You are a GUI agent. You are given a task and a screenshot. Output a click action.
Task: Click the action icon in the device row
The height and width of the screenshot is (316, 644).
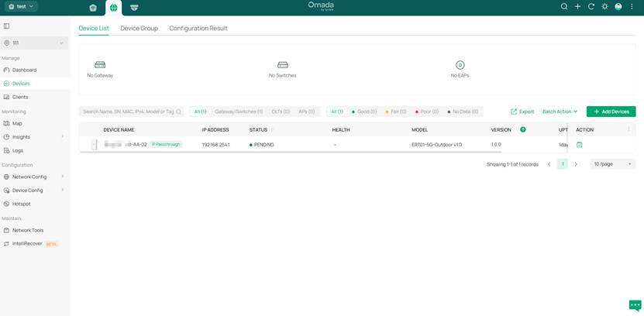(x=580, y=145)
